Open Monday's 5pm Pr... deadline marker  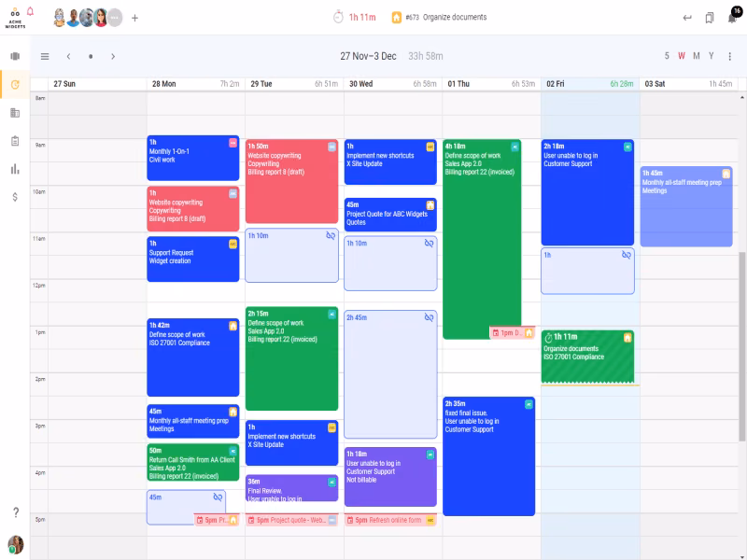tap(217, 520)
